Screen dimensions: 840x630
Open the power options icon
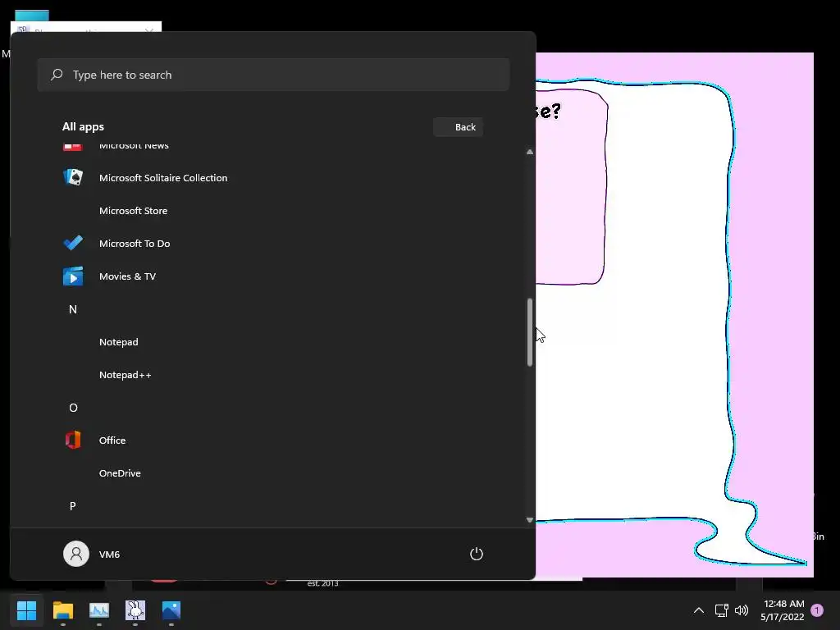pyautogui.click(x=477, y=554)
